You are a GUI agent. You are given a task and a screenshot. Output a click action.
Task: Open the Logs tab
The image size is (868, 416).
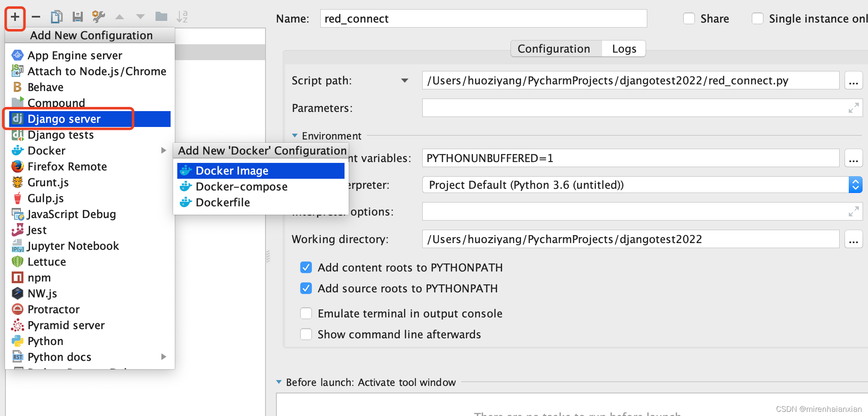624,49
